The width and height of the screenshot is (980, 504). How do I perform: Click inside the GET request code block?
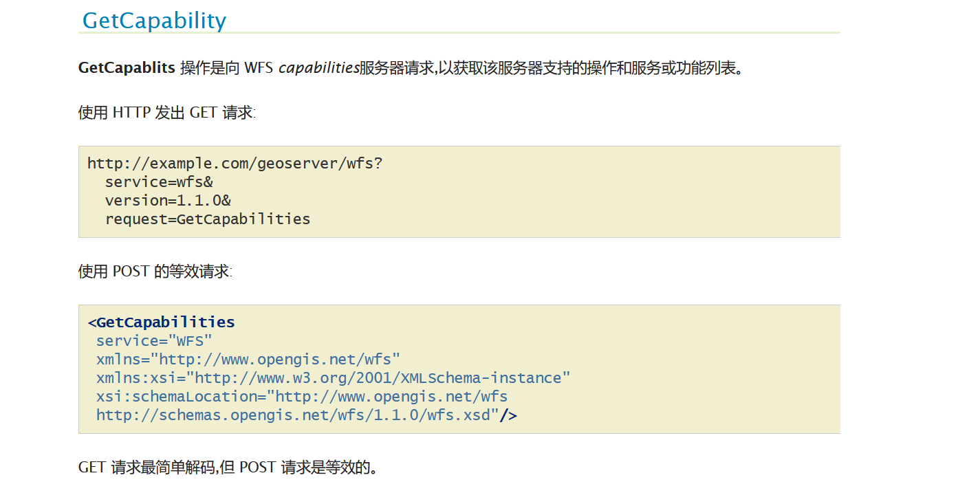(x=459, y=192)
